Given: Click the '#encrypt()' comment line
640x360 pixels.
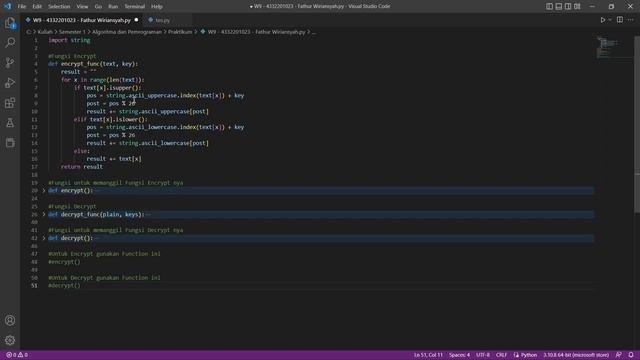Looking at the screenshot, I should click(64, 262).
